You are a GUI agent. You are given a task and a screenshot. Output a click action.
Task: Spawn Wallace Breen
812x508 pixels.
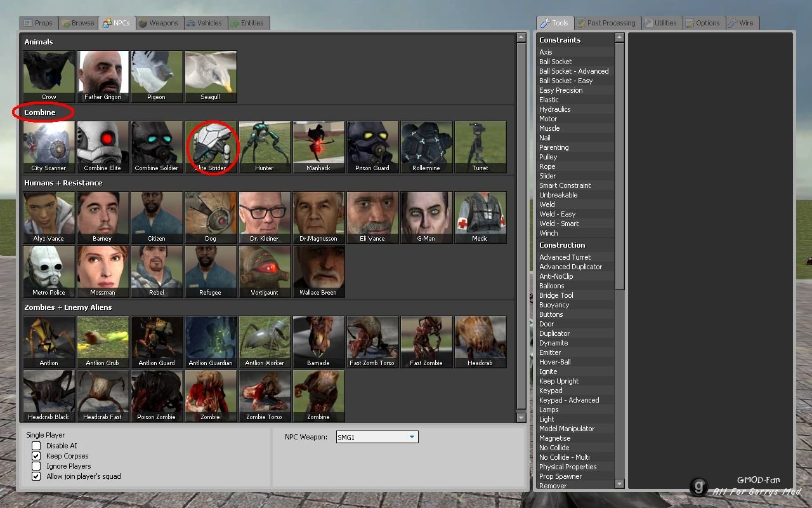(318, 271)
